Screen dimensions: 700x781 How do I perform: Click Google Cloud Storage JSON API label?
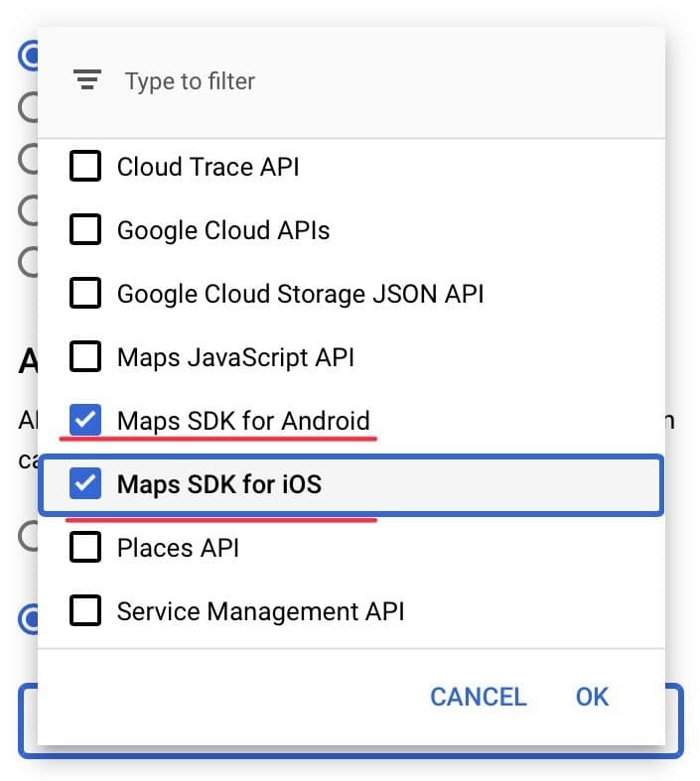click(300, 294)
